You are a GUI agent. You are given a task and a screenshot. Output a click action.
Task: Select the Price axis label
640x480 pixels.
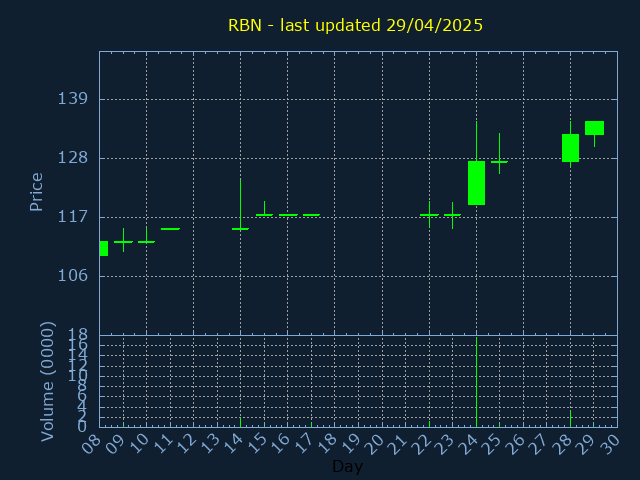coord(36,192)
